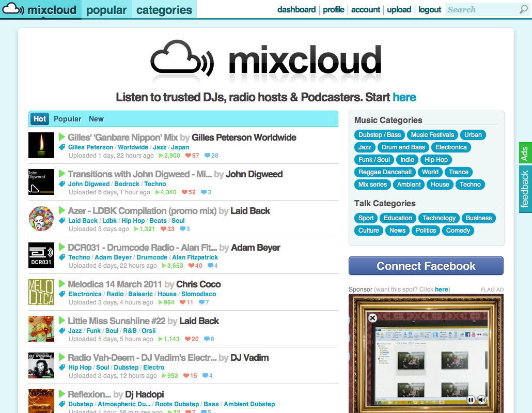Select the Dubstep / Bass category

coord(380,135)
